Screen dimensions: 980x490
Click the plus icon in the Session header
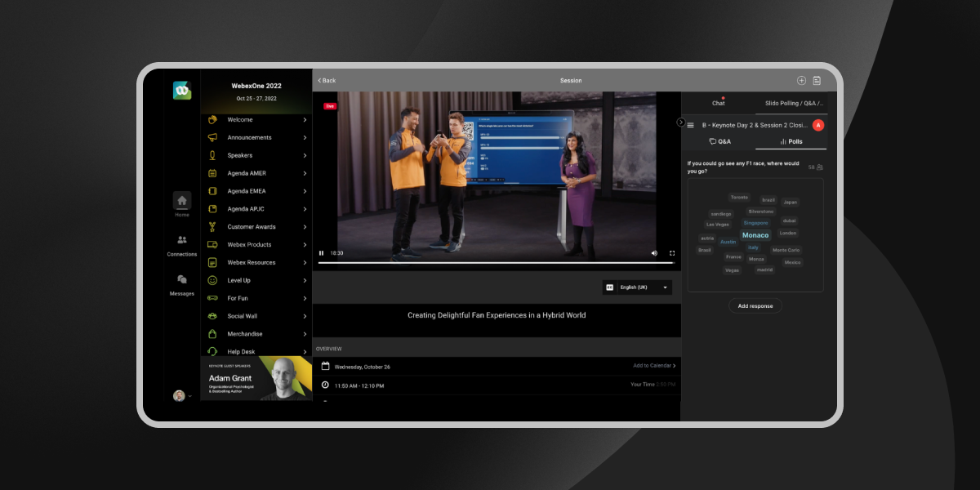pyautogui.click(x=801, y=80)
